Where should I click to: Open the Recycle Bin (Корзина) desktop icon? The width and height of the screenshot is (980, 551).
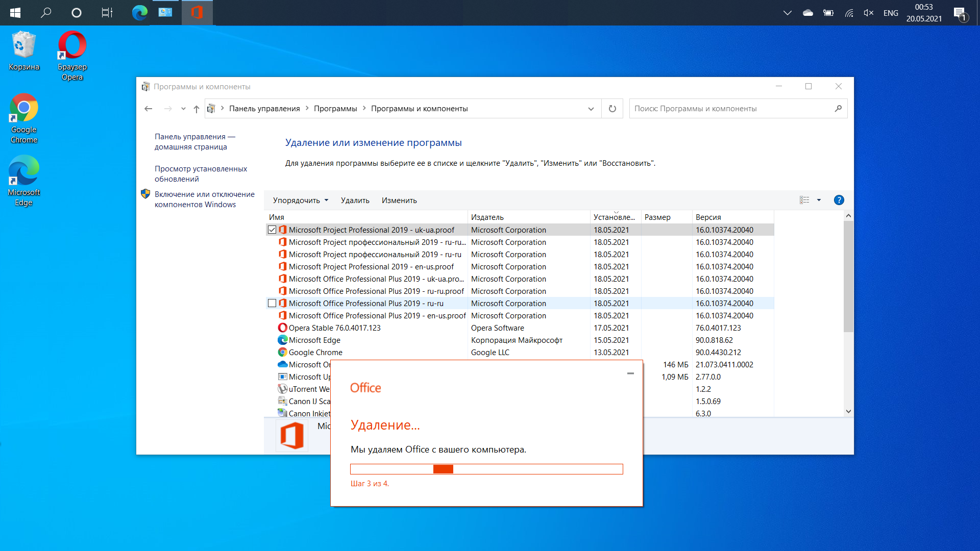coord(24,51)
